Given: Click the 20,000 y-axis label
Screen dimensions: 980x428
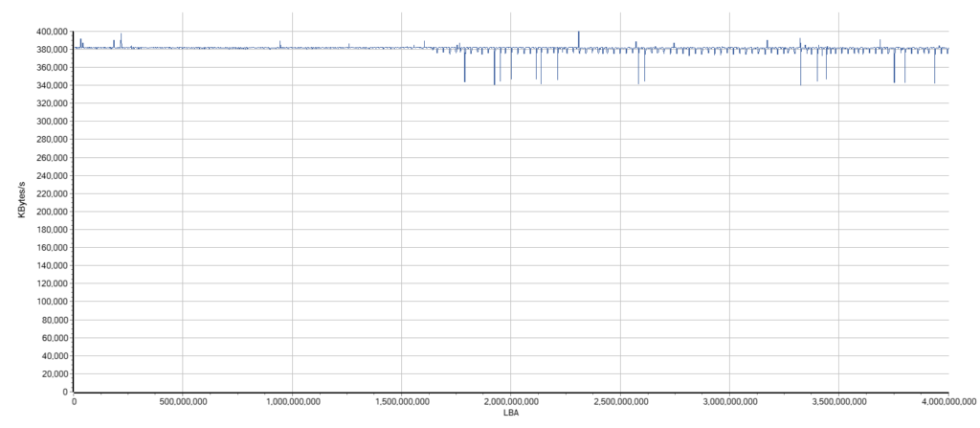Looking at the screenshot, I should point(55,374).
